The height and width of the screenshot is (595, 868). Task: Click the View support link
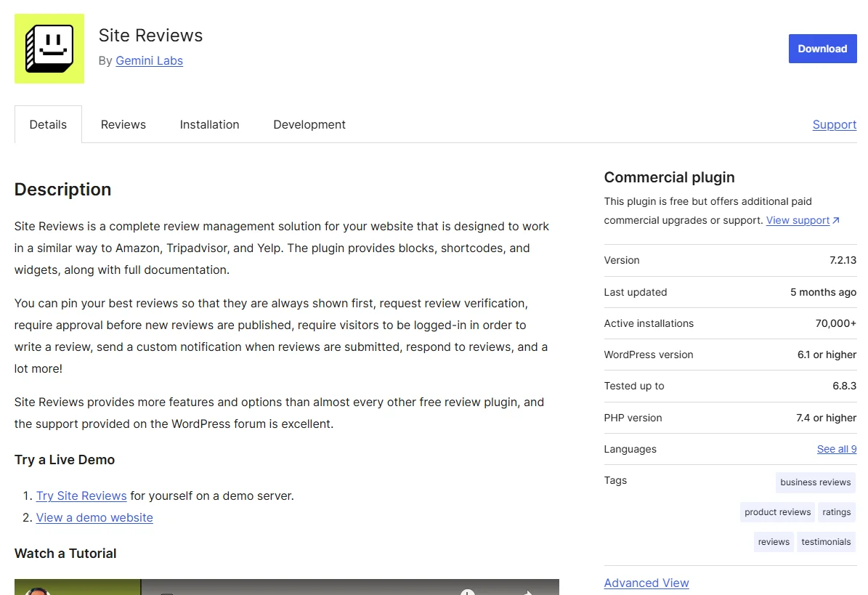coord(798,220)
